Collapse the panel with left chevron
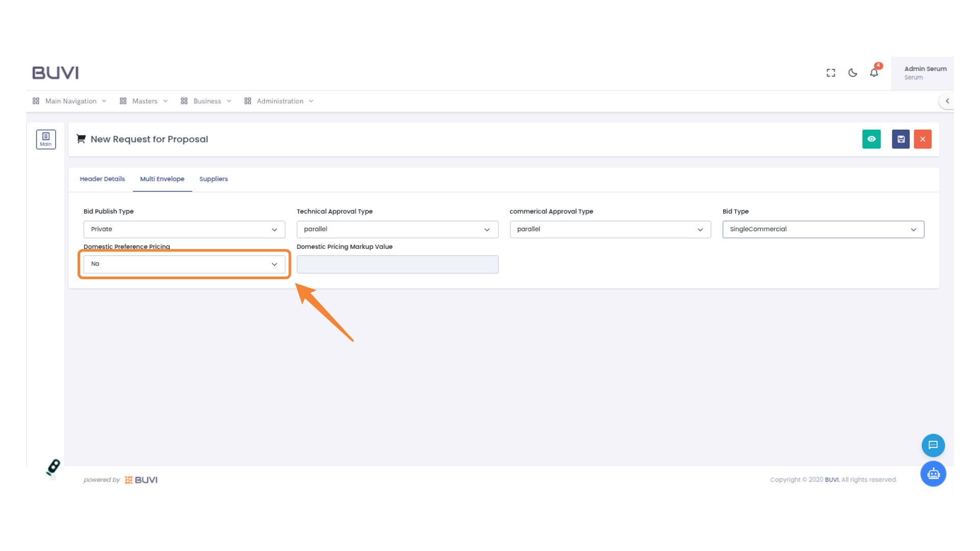 [947, 101]
